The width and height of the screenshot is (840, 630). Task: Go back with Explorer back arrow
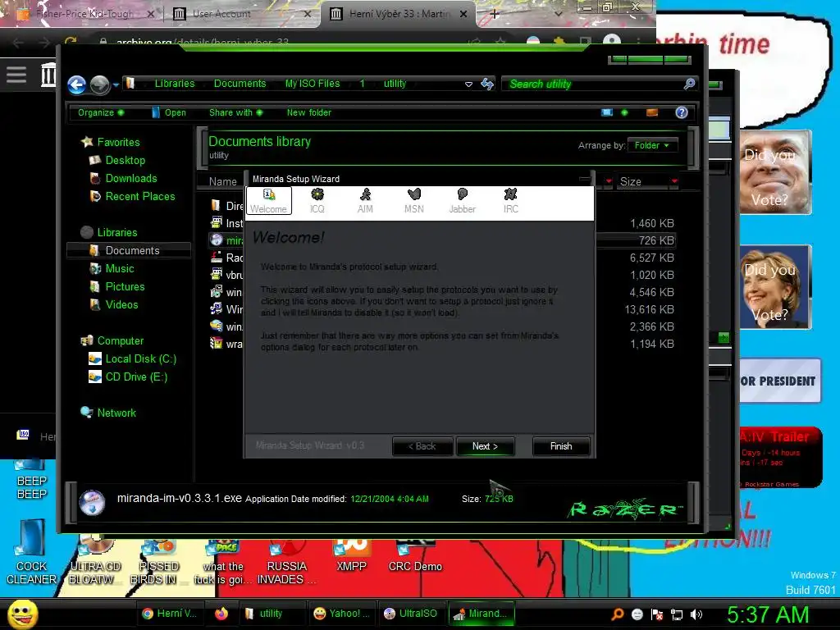click(76, 84)
